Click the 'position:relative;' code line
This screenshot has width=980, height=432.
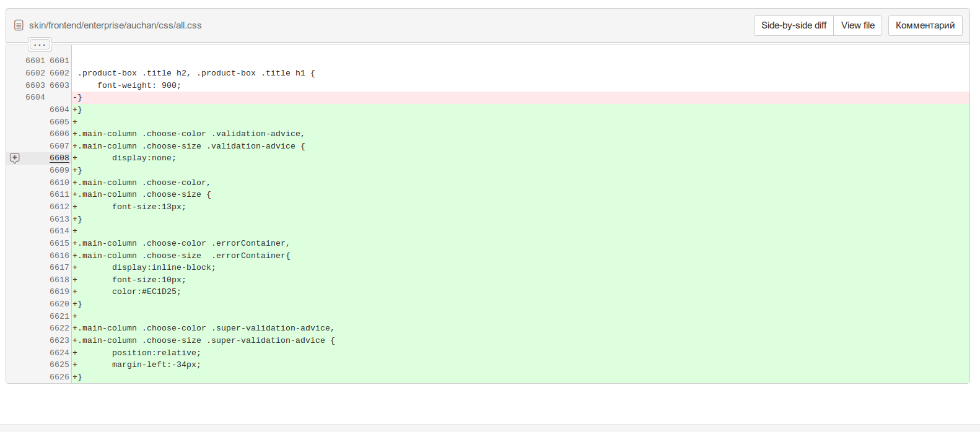[x=520, y=353]
